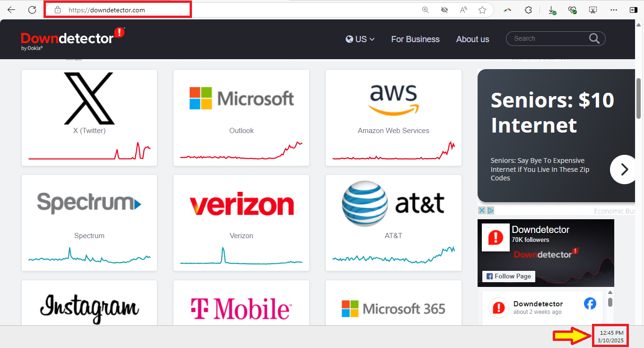This screenshot has height=348, width=644.
Task: Open the Downloads toolbar icon
Action: coord(552,10)
